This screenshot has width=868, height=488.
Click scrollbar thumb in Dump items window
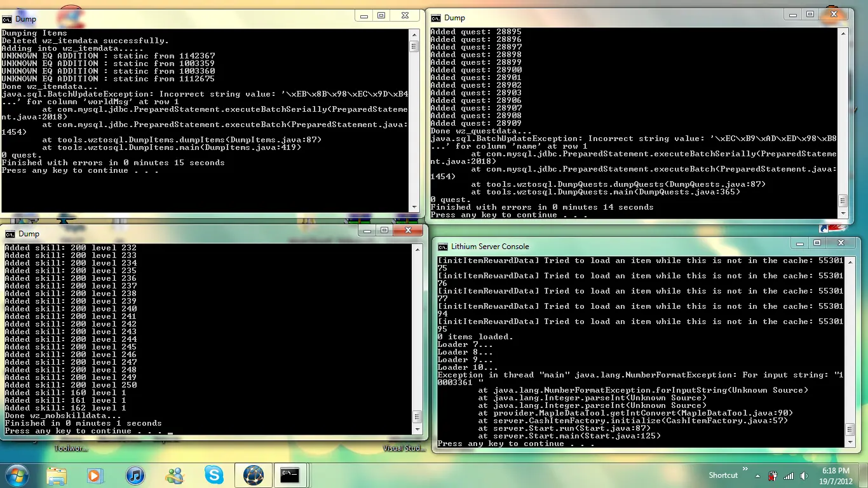coord(414,46)
